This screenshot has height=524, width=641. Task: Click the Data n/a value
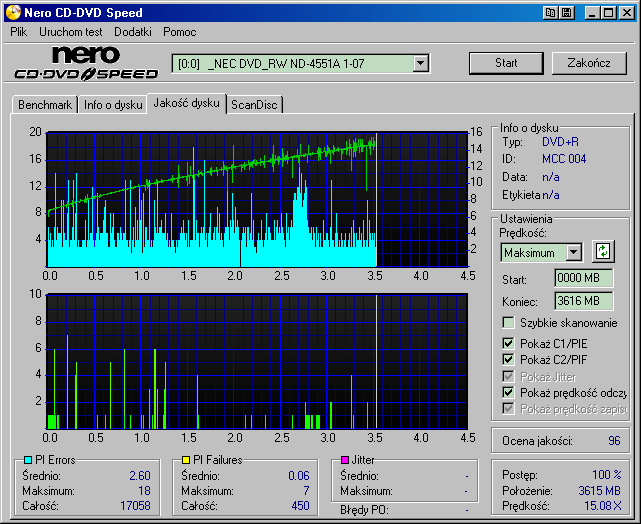pos(551,177)
